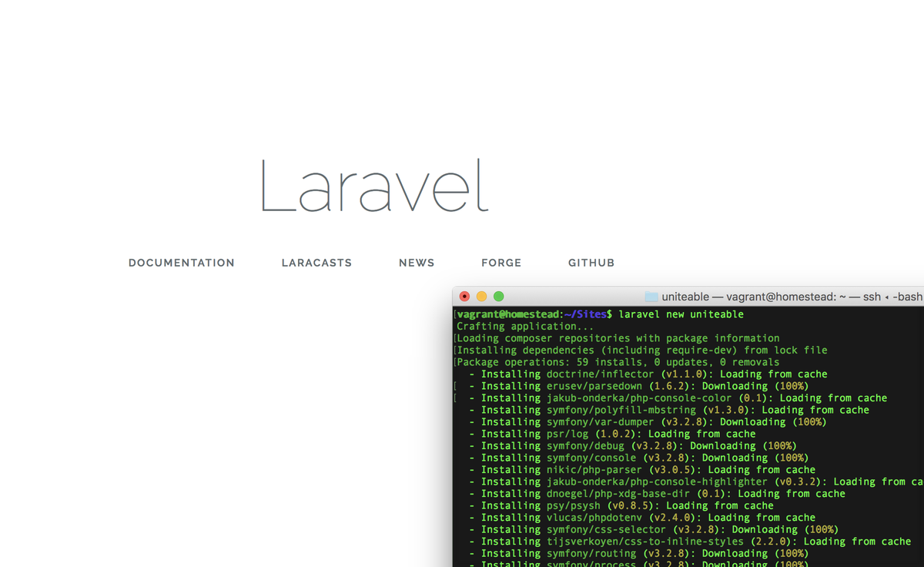Screen dimensions: 924x567
Task: Open the GITHUB link
Action: point(591,263)
